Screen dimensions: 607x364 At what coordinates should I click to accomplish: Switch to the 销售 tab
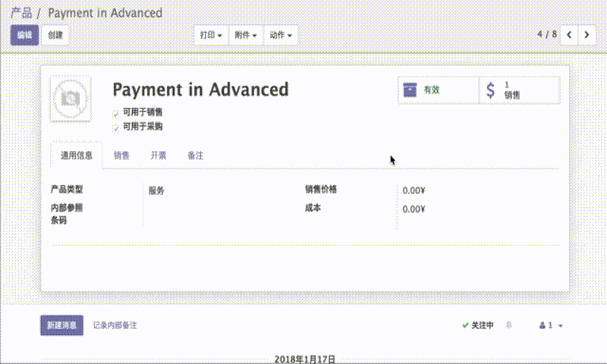pos(121,155)
